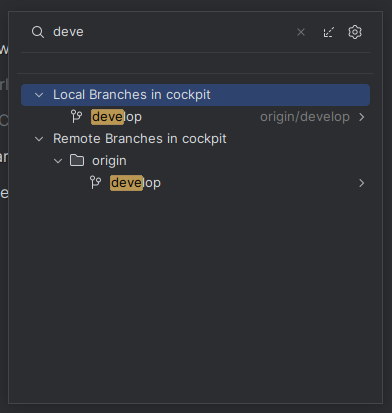This screenshot has width=392, height=413.
Task: Select the origin folder label
Action: point(109,161)
